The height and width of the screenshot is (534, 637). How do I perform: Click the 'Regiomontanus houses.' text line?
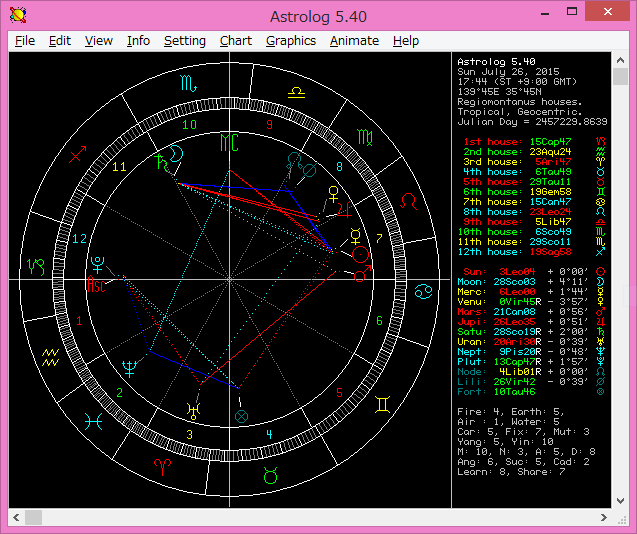[520, 102]
